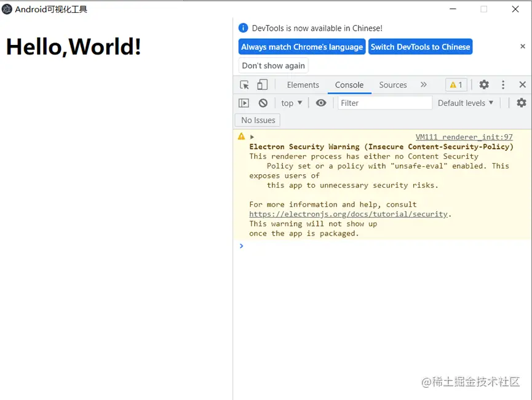Click the No Issues button
The width and height of the screenshot is (532, 400).
tap(258, 120)
